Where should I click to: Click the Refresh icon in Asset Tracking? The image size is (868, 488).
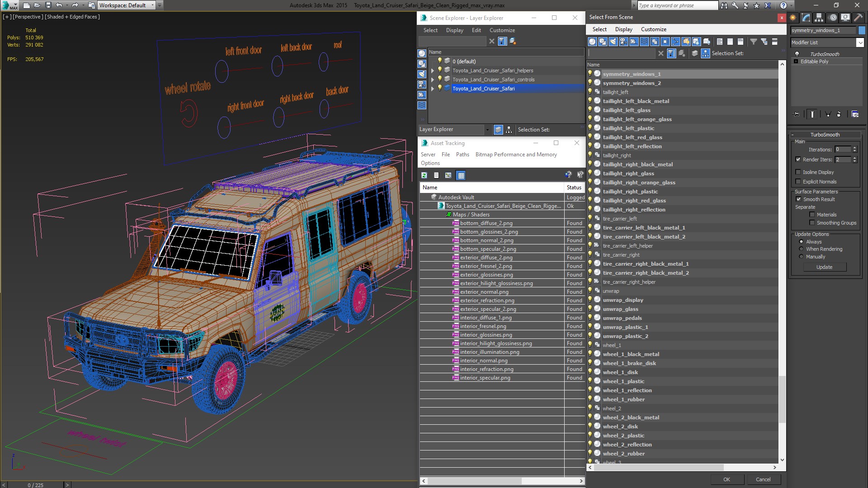[x=424, y=175]
